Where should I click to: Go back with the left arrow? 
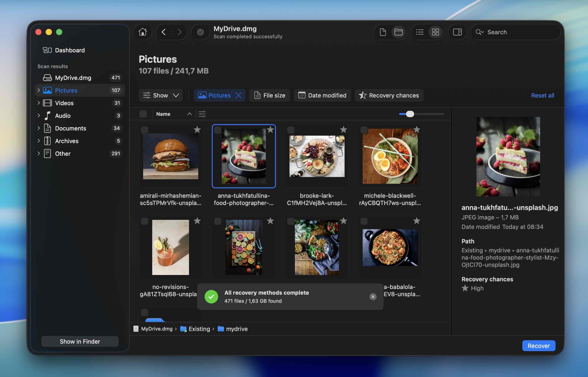(x=164, y=32)
